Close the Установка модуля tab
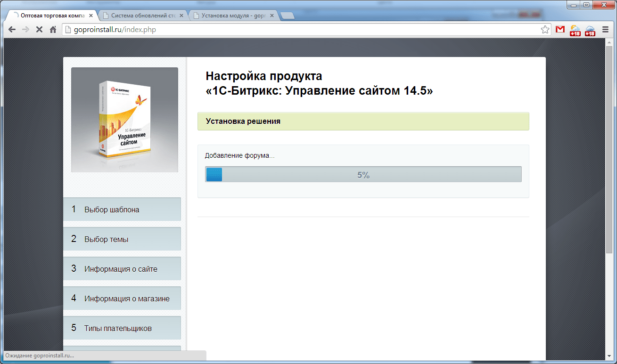Screen dimensions: 617x364 click(271, 15)
